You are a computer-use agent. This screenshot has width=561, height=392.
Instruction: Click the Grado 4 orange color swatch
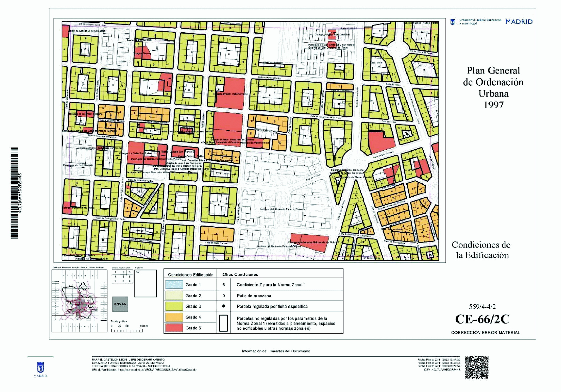174,317
